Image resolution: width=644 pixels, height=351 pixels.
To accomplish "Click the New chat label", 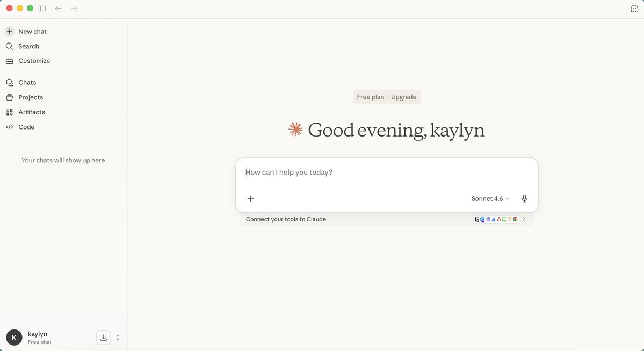I will point(32,32).
